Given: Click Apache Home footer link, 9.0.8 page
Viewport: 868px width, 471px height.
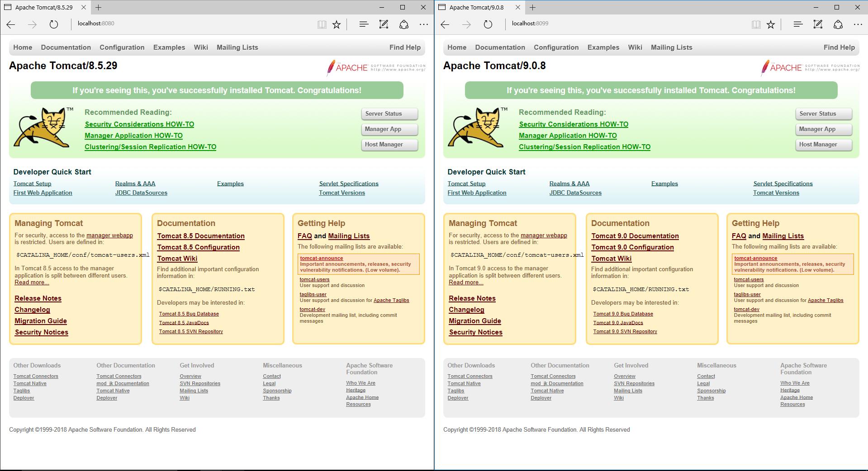Looking at the screenshot, I should [x=797, y=398].
